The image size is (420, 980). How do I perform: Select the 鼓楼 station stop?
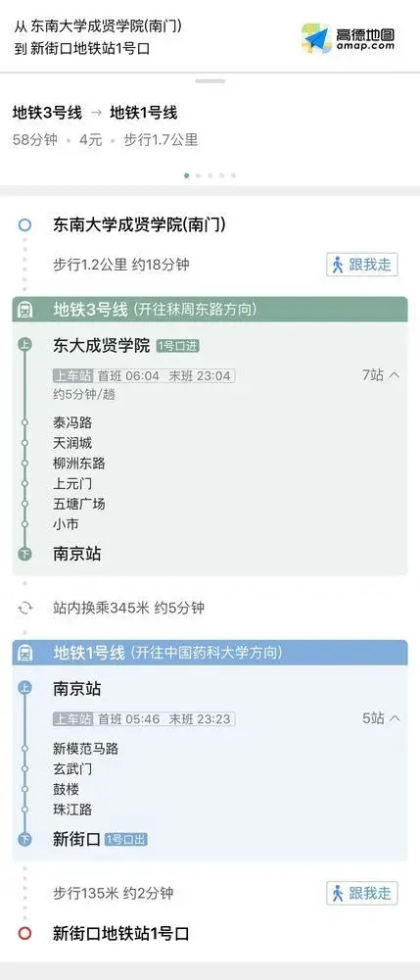tap(67, 789)
